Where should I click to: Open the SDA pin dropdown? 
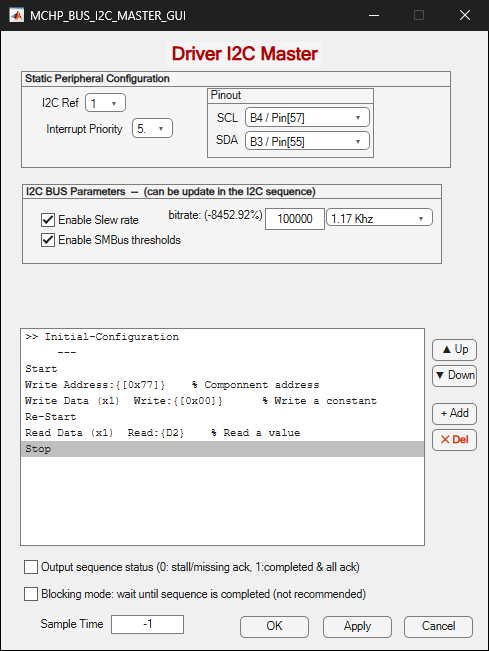point(307,141)
